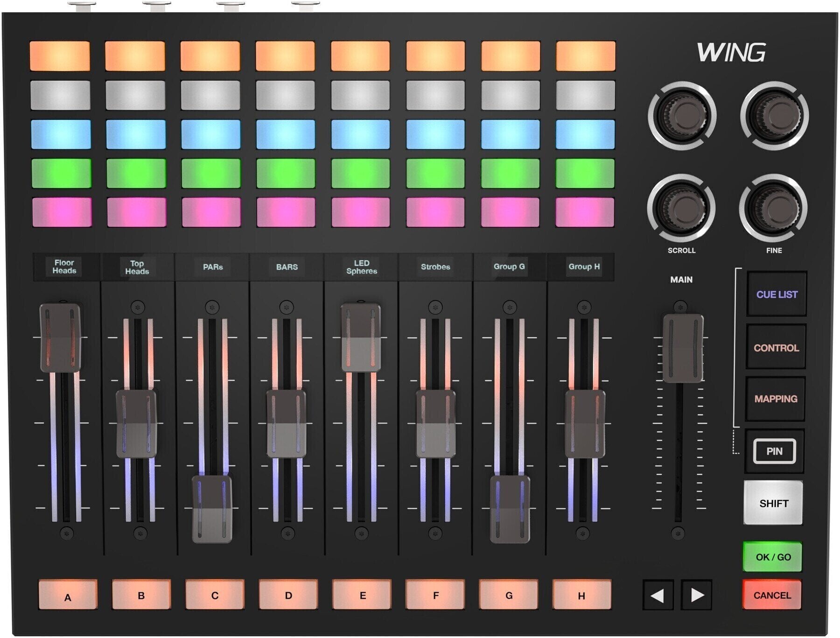840x638 pixels.
Task: Trigger flash button C
Action: (x=215, y=595)
